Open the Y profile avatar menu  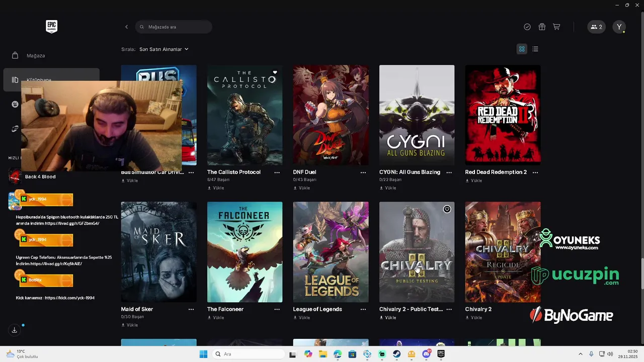(x=619, y=27)
